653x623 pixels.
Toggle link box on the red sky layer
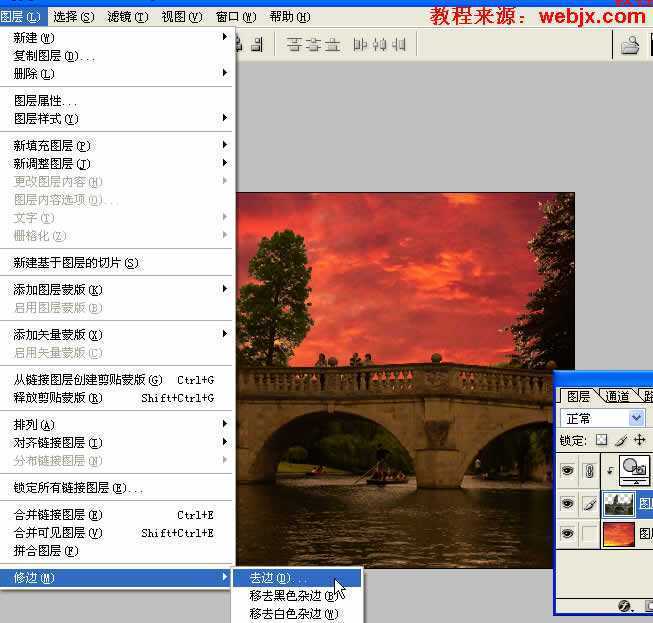coord(589,534)
